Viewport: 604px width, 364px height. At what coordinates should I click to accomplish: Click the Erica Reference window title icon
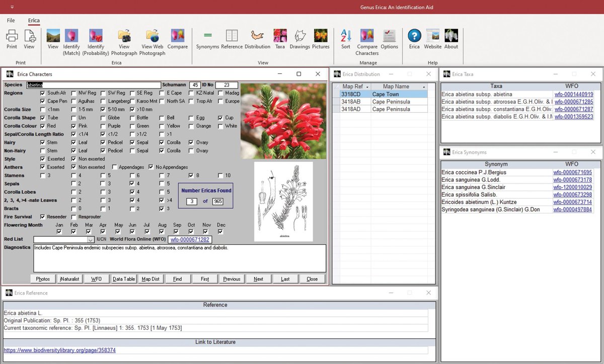tap(9, 293)
